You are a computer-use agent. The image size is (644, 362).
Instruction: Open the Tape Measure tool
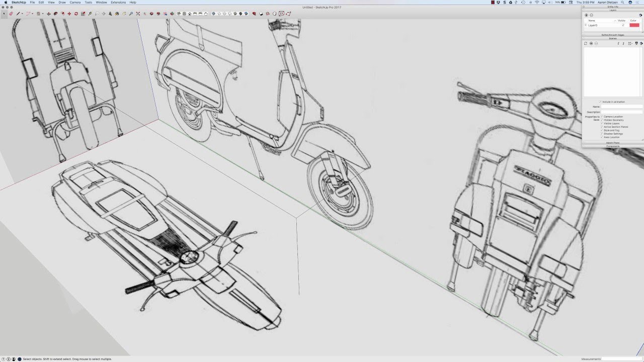click(x=90, y=14)
